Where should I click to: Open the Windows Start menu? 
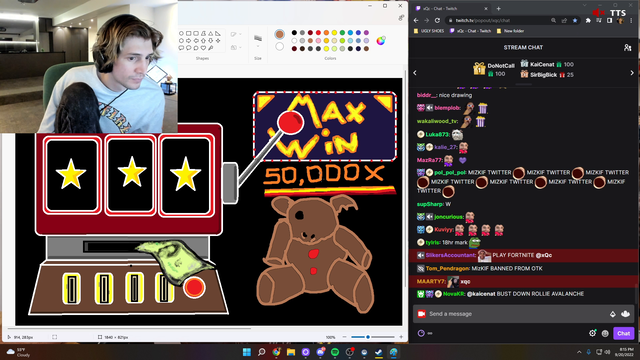(247, 352)
